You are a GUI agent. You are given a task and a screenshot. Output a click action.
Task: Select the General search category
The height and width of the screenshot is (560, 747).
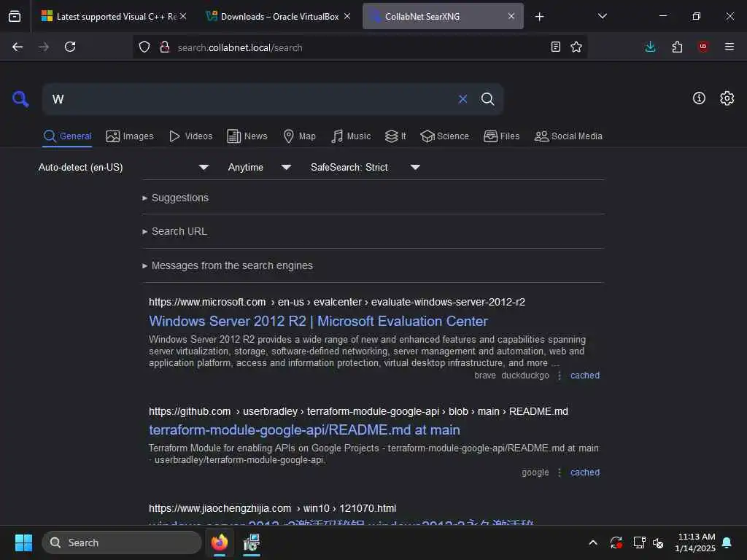[67, 136]
